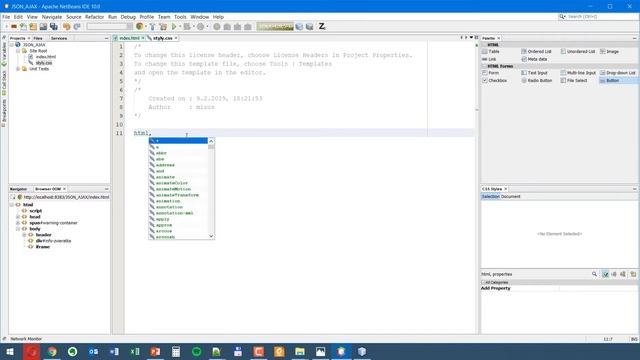This screenshot has width=640, height=360.
Task: Select the Drop-down List palette item
Action: point(618,73)
